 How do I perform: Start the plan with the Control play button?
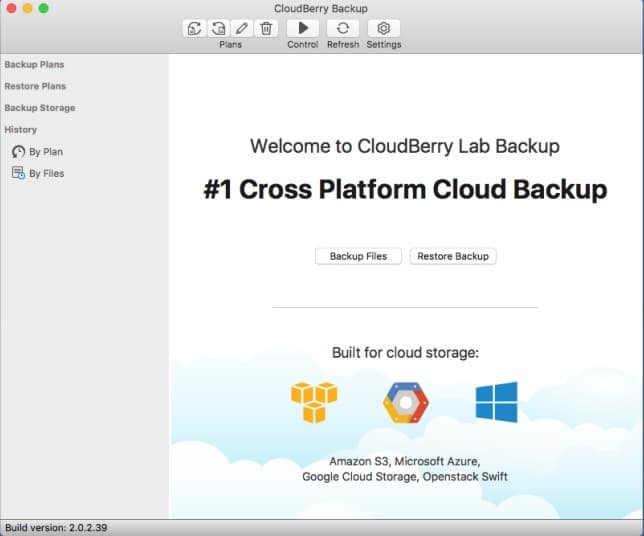(303, 28)
